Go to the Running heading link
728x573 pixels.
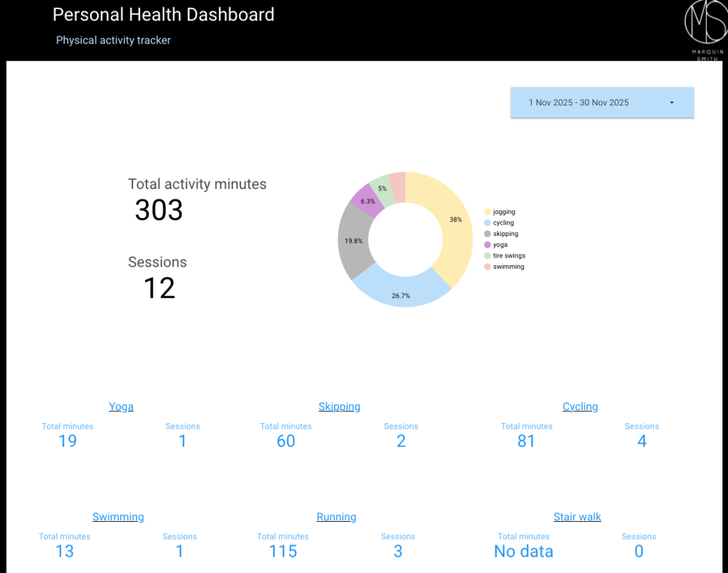pos(336,517)
